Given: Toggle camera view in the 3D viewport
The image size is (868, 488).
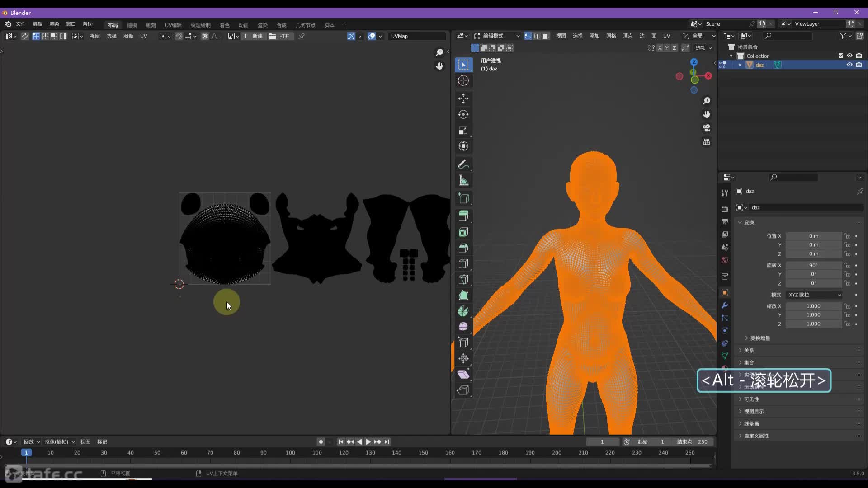Looking at the screenshot, I should coord(707,128).
